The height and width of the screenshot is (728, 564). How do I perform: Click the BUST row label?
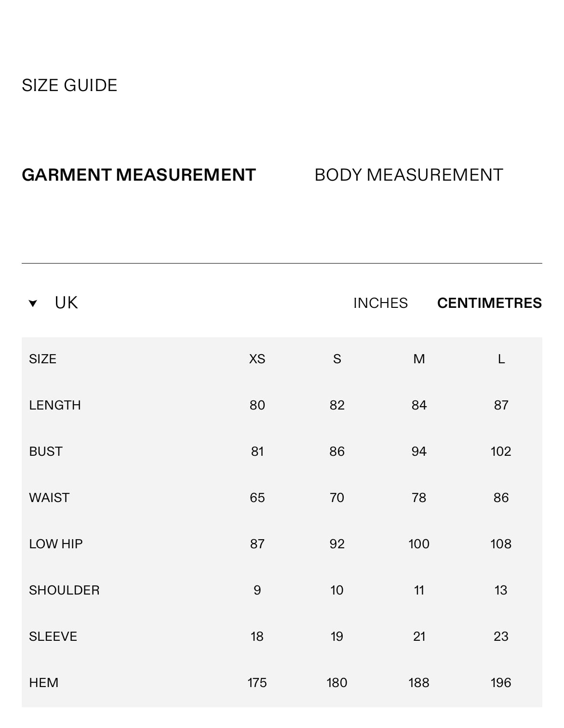pos(46,451)
